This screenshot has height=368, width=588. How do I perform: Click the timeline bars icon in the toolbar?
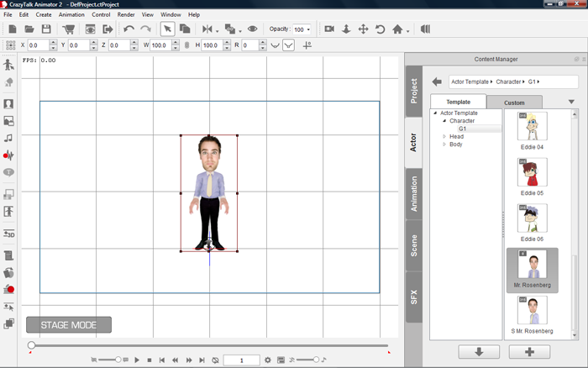(425, 29)
